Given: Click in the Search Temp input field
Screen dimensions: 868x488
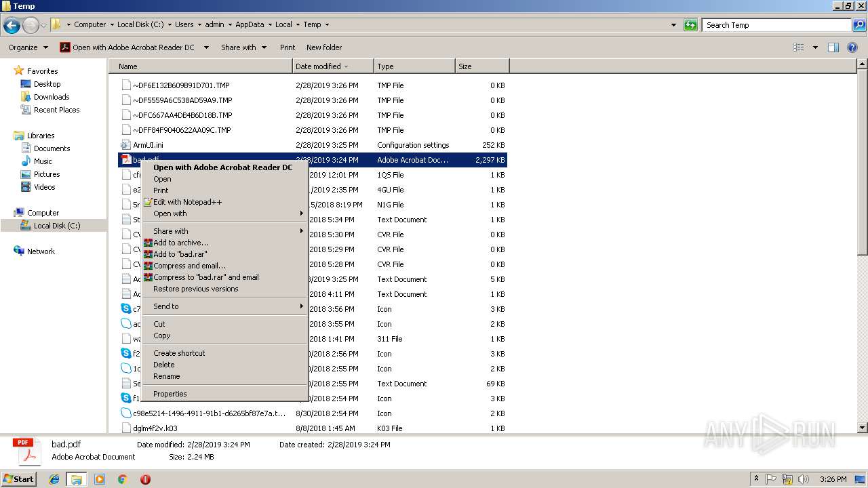Looking at the screenshot, I should [x=776, y=25].
